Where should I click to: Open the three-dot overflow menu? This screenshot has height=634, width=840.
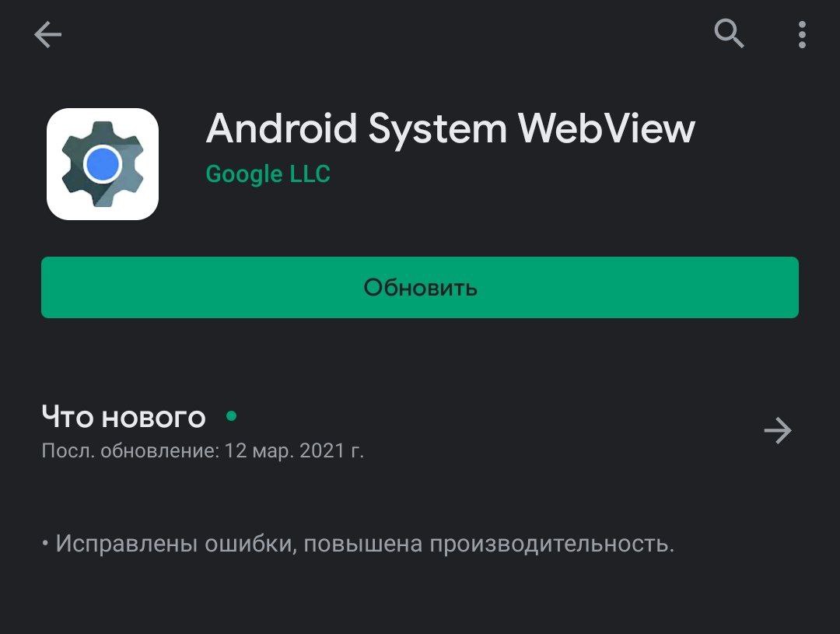tap(802, 35)
